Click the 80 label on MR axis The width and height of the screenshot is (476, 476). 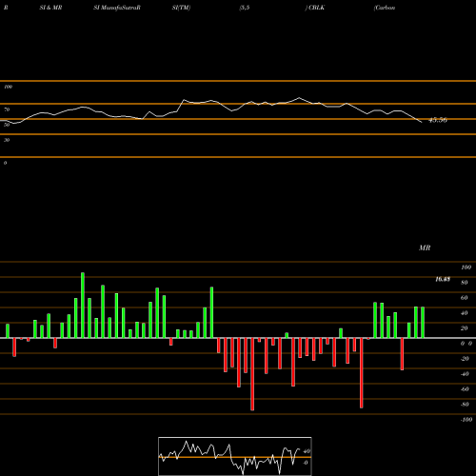pos(465,283)
